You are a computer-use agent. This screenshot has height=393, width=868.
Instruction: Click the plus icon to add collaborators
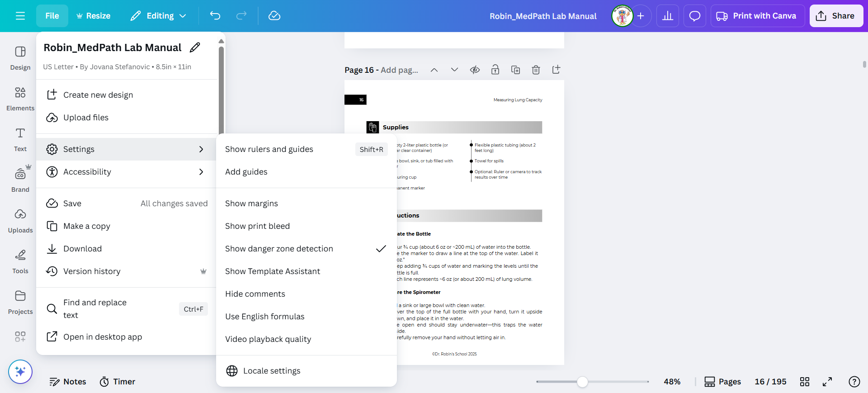pyautogui.click(x=641, y=16)
